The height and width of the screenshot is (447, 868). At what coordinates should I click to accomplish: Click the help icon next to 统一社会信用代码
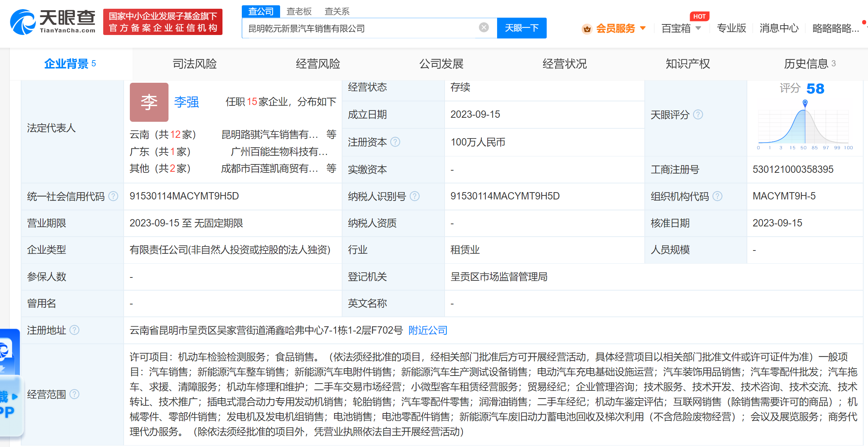113,197
